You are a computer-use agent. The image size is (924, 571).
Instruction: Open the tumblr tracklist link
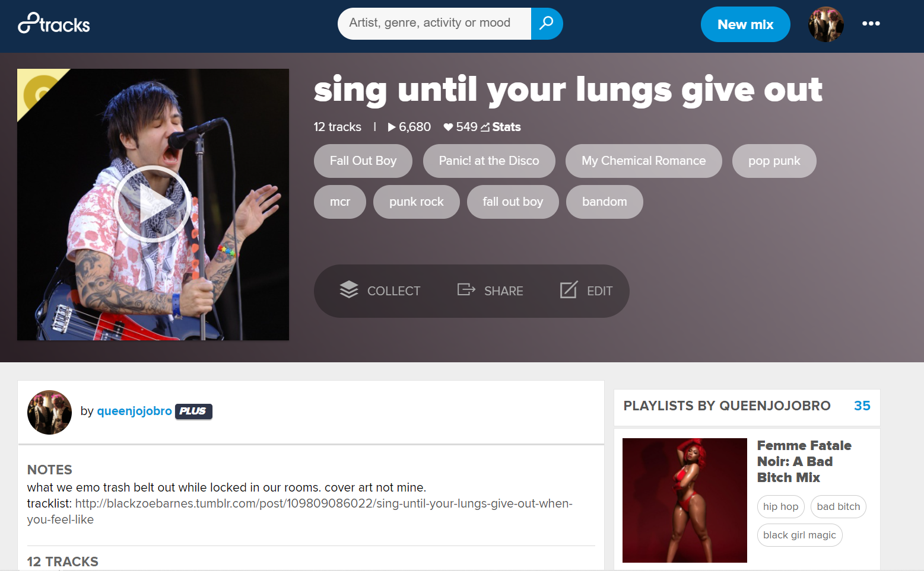tap(300, 511)
